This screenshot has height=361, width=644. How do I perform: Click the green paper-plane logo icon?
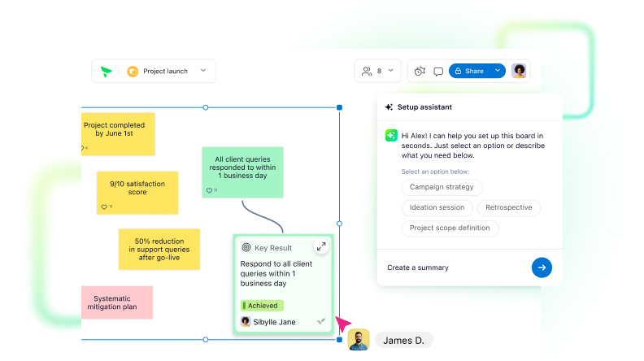pos(107,72)
